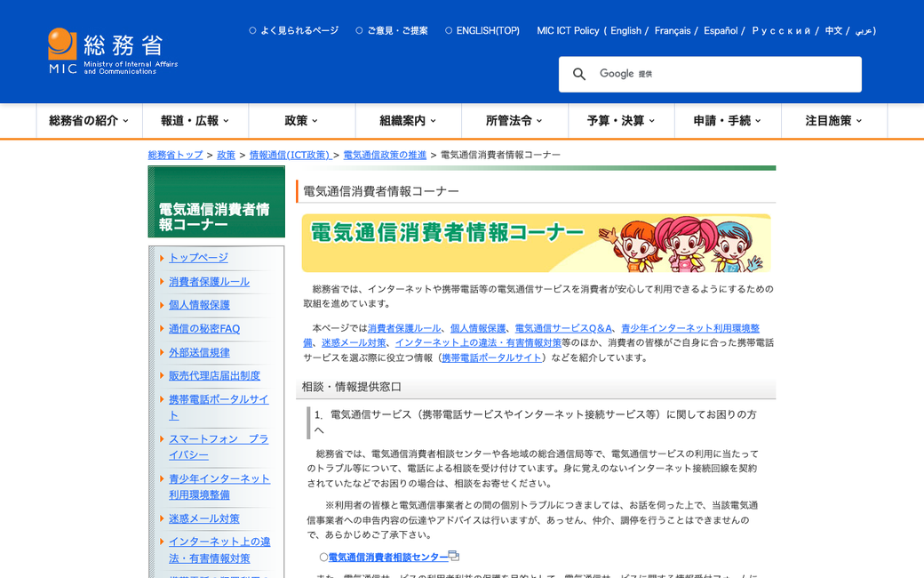Click the 電気通信消費者情報コーナー banner image
This screenshot has height=578, width=924.
[537, 243]
